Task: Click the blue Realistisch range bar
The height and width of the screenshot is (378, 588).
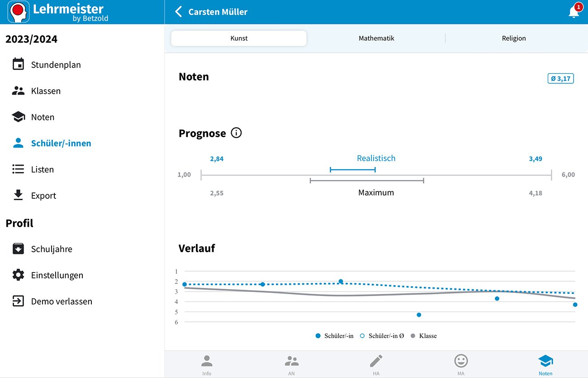Action: point(353,170)
